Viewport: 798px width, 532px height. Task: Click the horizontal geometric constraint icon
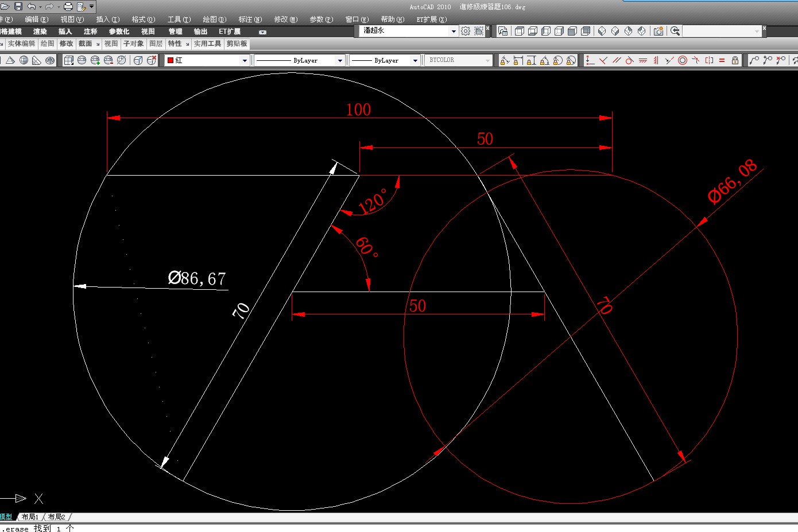(643, 60)
